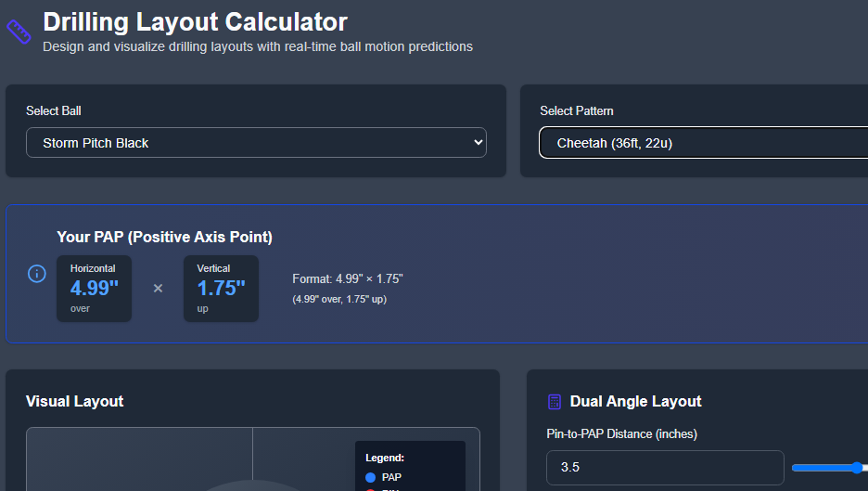The width and height of the screenshot is (868, 491).
Task: Click the Select Ball label
Action: click(54, 111)
